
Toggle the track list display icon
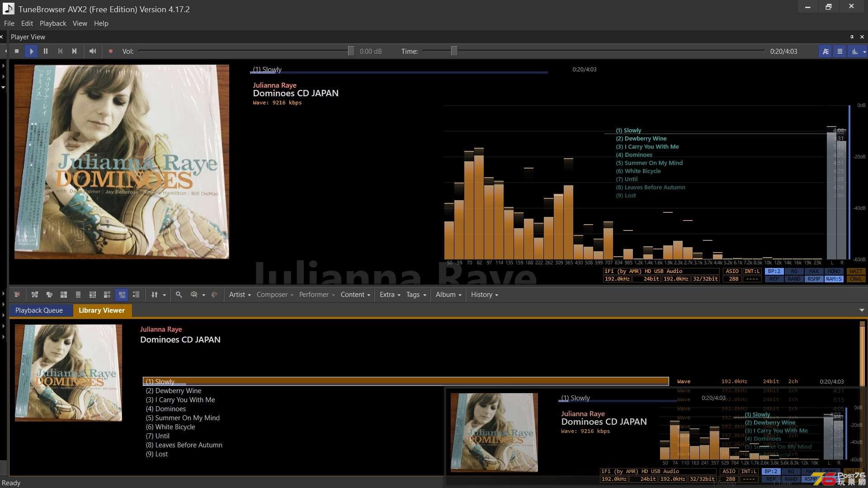(840, 51)
